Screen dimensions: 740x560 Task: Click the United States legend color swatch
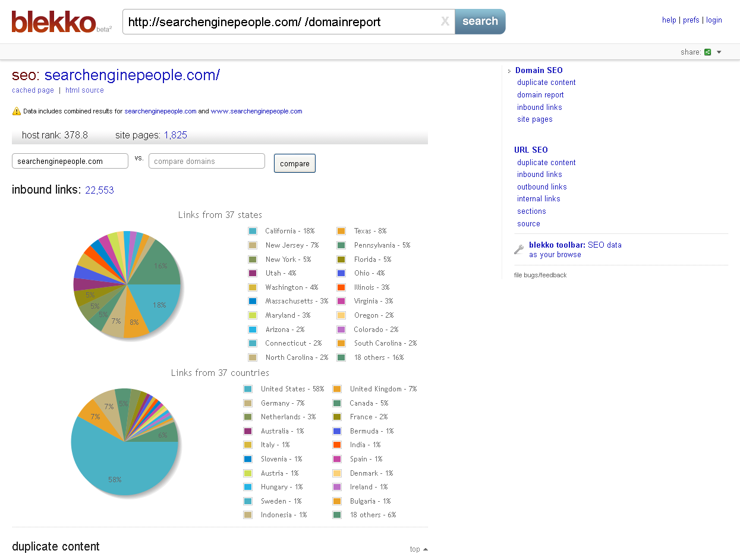248,389
